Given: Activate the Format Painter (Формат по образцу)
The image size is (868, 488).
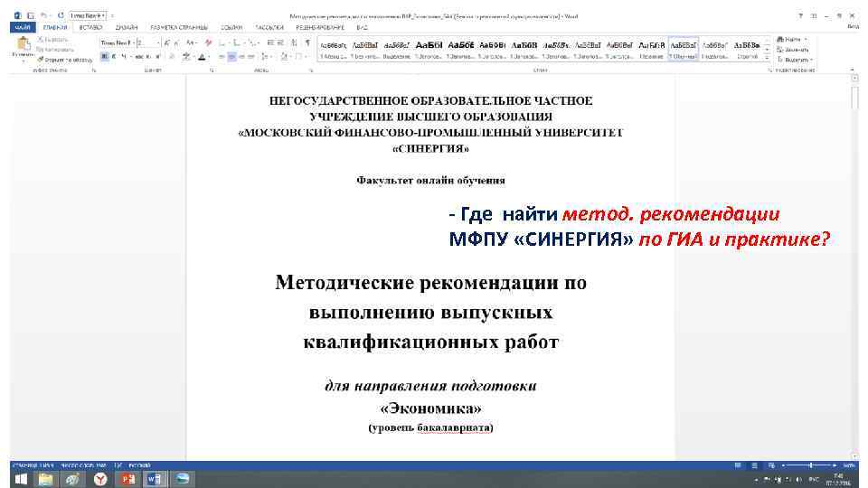Looking at the screenshot, I should 65,60.
